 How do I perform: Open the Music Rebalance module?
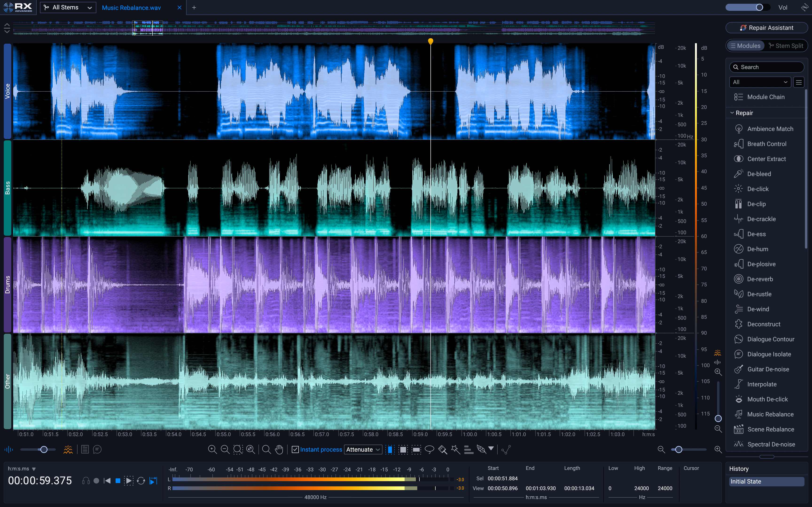(x=770, y=414)
